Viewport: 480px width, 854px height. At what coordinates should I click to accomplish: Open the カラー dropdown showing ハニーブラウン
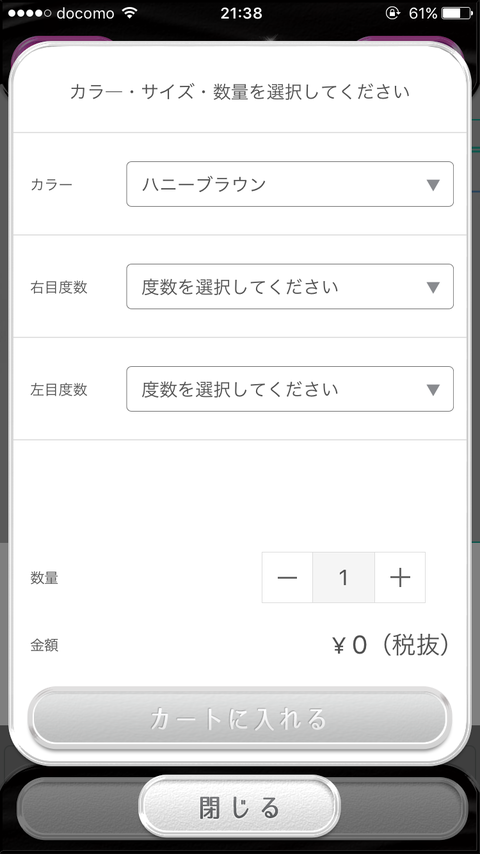[x=290, y=184]
